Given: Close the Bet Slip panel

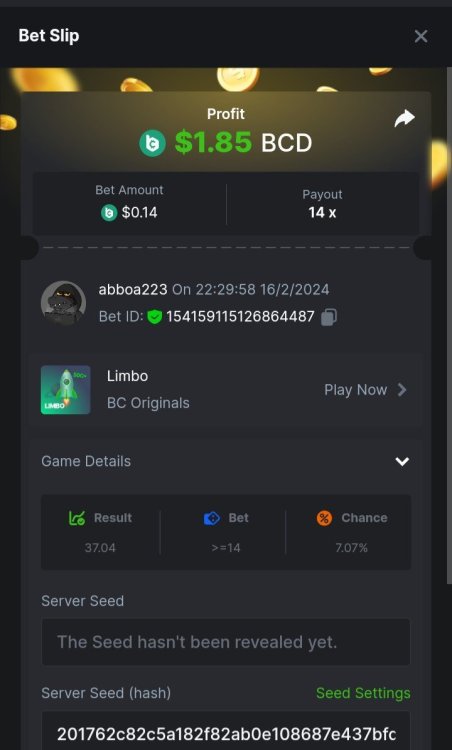Looking at the screenshot, I should click(421, 36).
